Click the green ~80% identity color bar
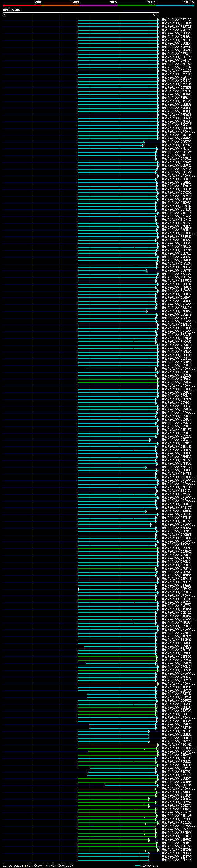The height and width of the screenshot is (868, 197). [137, 6]
